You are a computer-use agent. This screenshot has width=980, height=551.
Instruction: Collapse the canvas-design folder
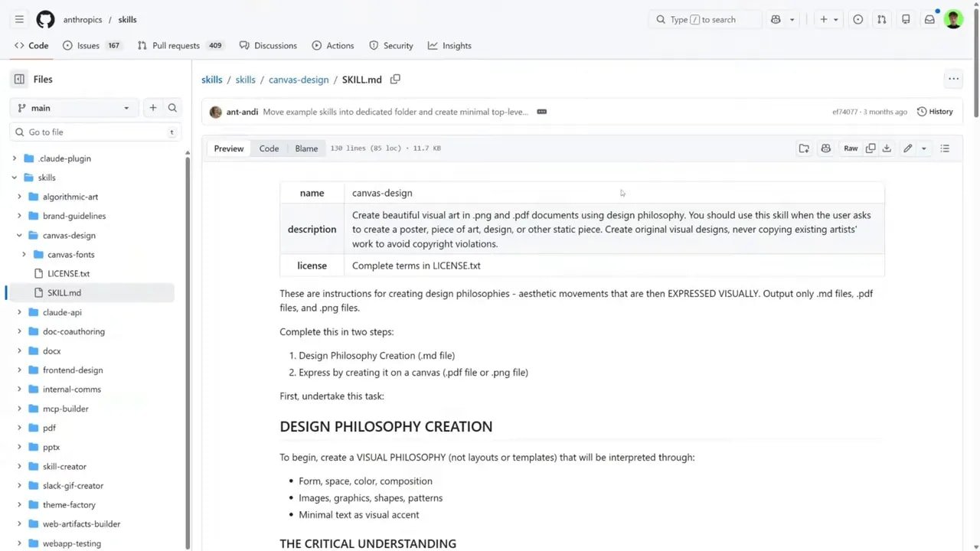(x=19, y=235)
